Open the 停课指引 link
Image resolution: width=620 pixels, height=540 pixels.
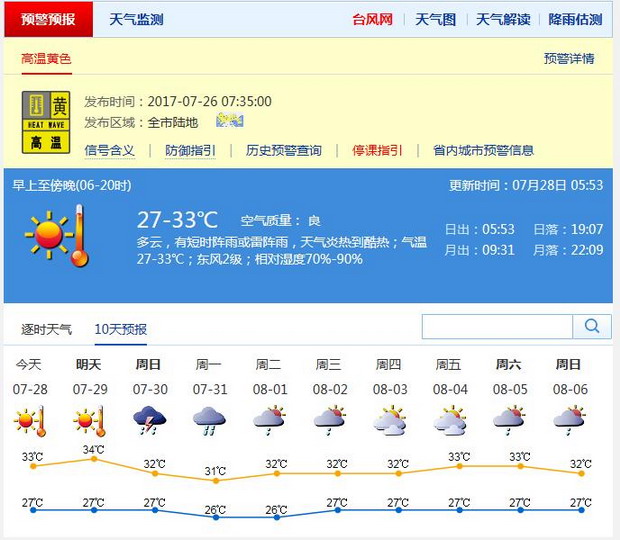point(377,151)
